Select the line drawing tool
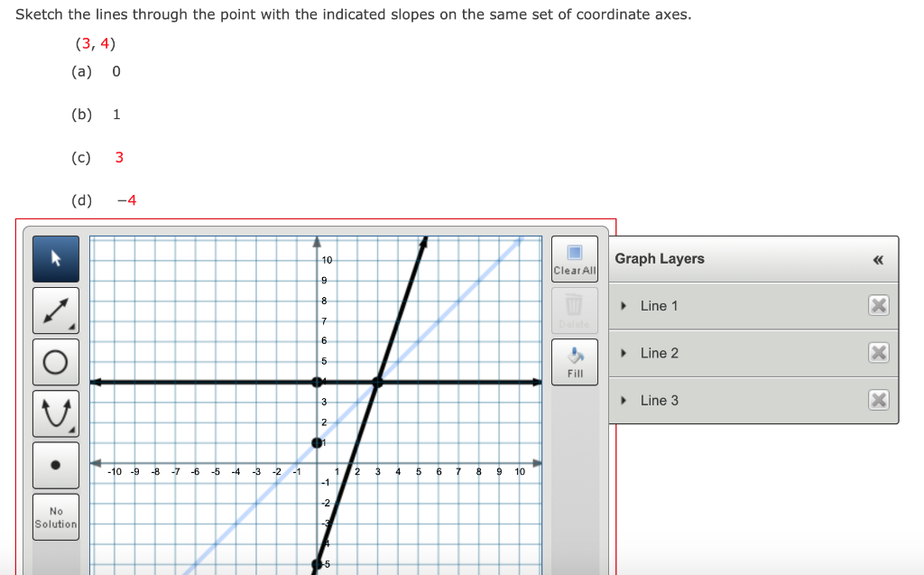This screenshot has height=575, width=924. click(x=55, y=310)
